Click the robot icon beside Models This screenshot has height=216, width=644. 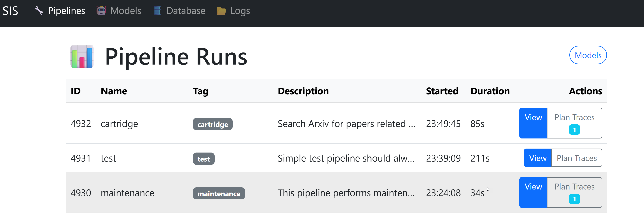101,10
